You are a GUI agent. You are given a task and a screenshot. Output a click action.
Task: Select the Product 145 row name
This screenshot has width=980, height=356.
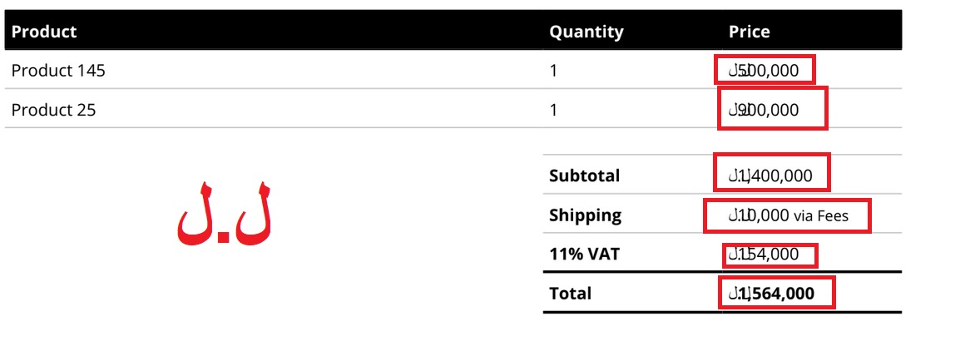[x=58, y=71]
